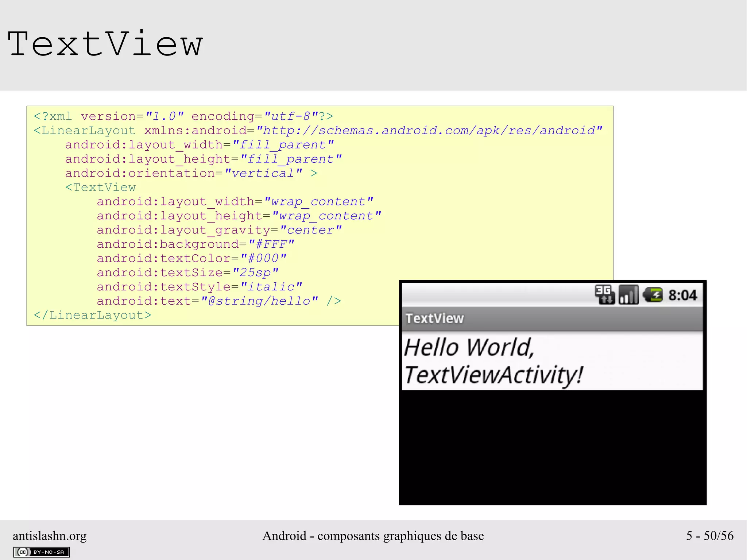The image size is (747, 560).
Task: Click the Creative Commons BY-NC-SA badge
Action: tap(42, 552)
